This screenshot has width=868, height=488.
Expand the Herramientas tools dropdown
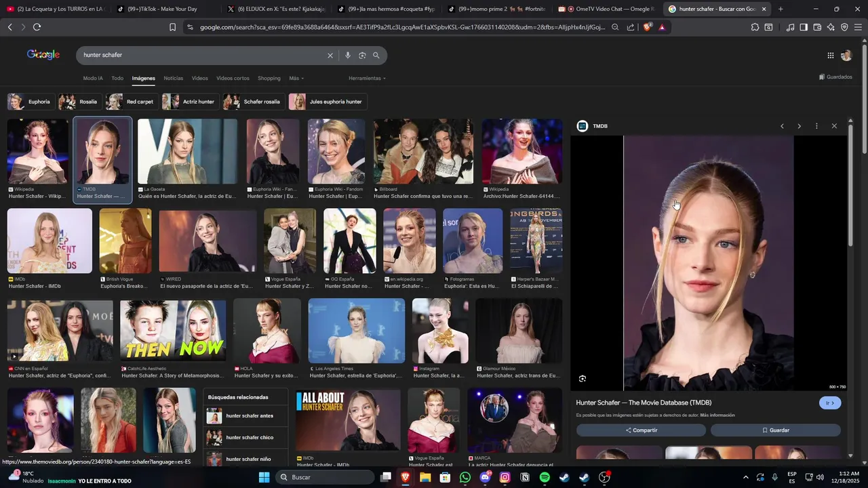click(x=367, y=79)
